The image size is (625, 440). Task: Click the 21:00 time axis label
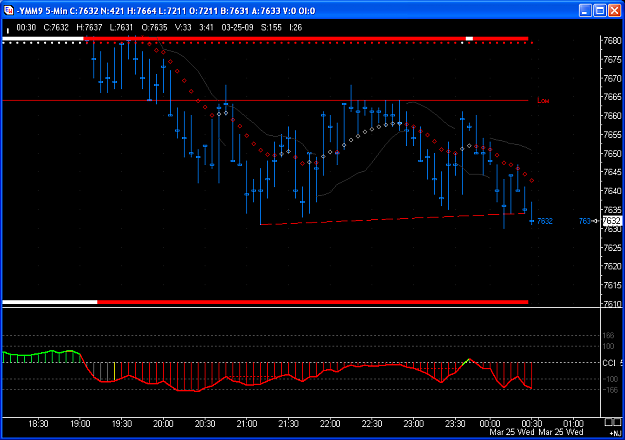tap(247, 424)
